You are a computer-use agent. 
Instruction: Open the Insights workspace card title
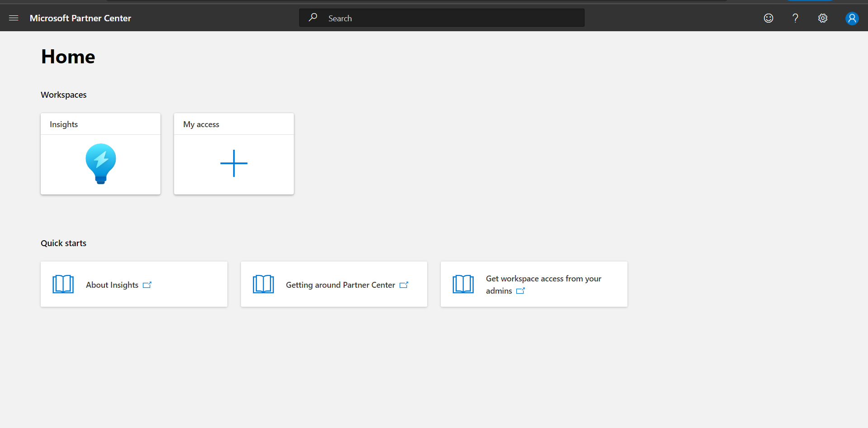coord(64,124)
